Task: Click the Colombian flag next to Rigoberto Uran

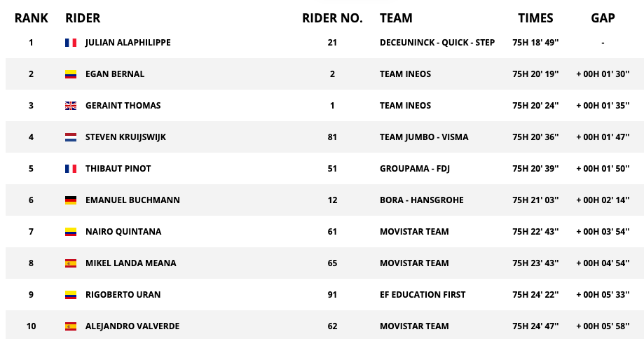Action: (71, 295)
